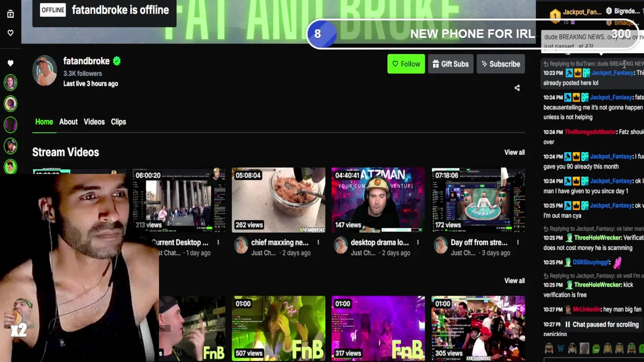644x362 pixels.
Task: Click channel avatar beside chief maxxing video
Action: pos(242,245)
